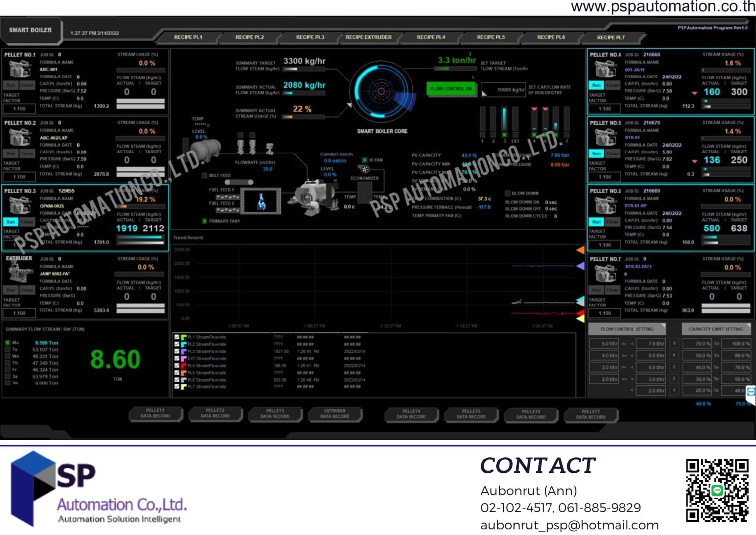This screenshot has height=535, width=756.
Task: Click the Pellet No.2 machine icon
Action: 20,137
